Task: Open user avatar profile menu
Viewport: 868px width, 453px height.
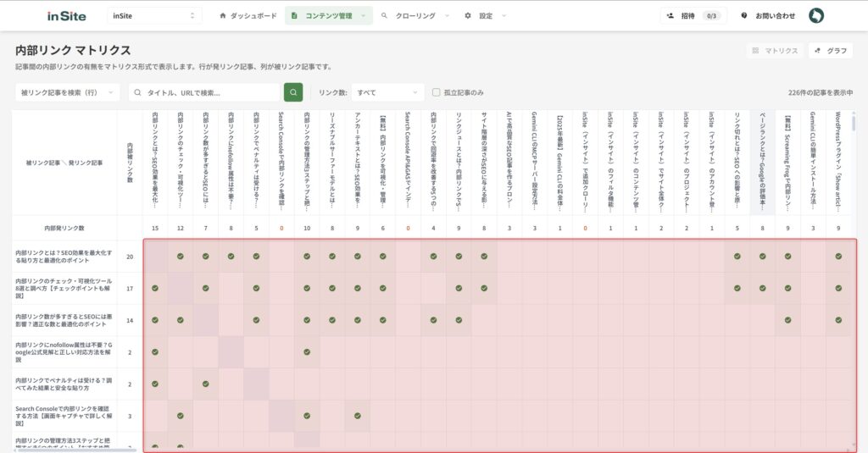Action: (815, 15)
